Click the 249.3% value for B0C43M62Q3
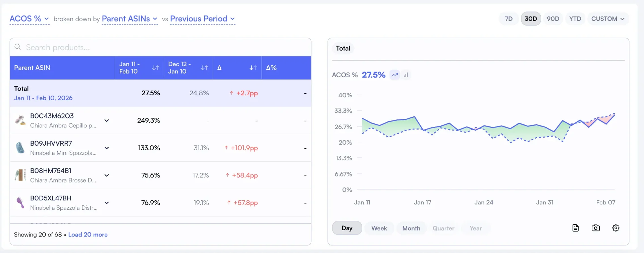 [149, 120]
